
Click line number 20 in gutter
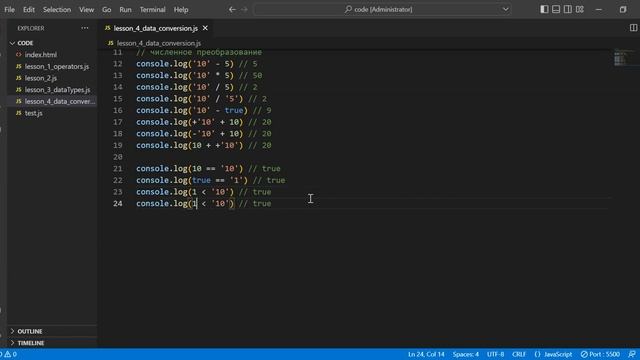[118, 157]
